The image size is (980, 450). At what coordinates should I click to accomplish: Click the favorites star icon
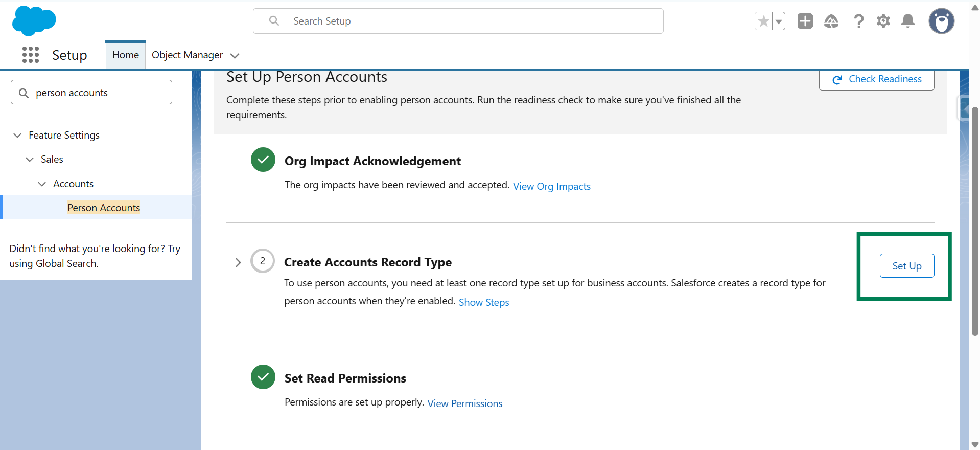pos(763,21)
